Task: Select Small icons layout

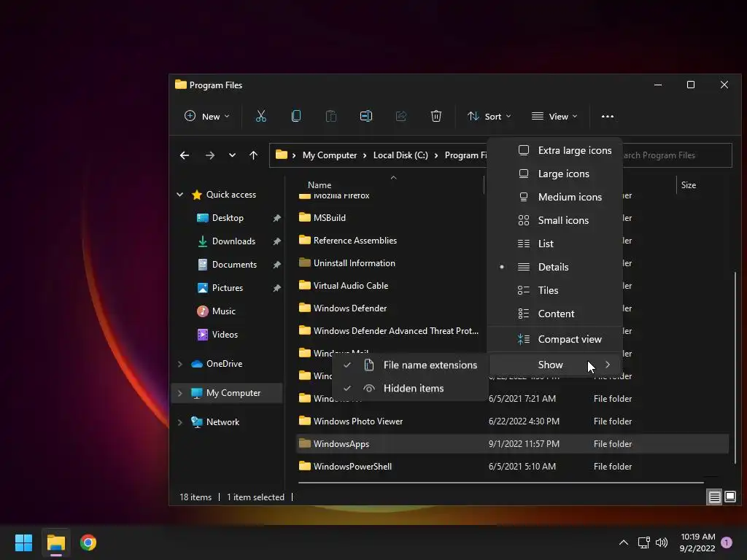Action: click(555, 220)
